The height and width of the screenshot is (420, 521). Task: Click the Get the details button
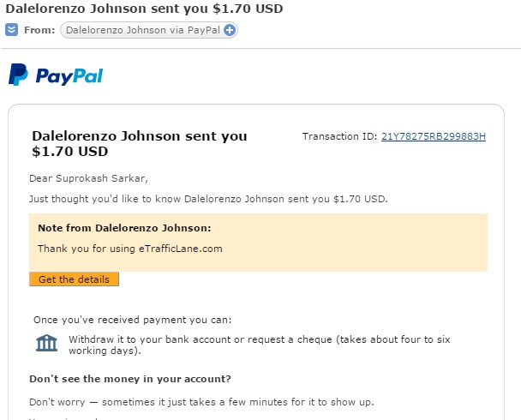[74, 279]
